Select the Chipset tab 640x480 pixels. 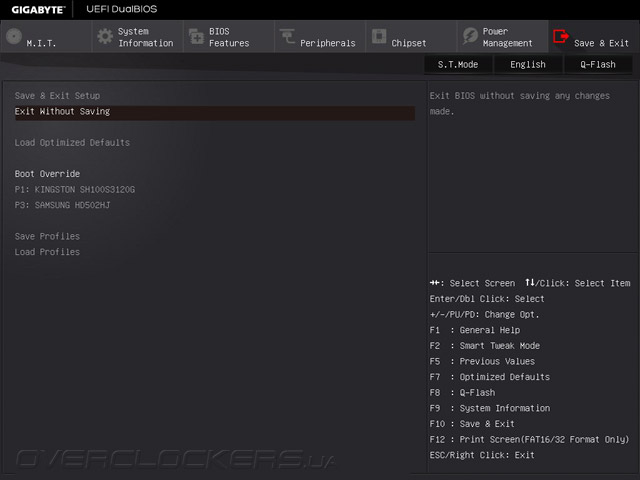[x=411, y=36]
